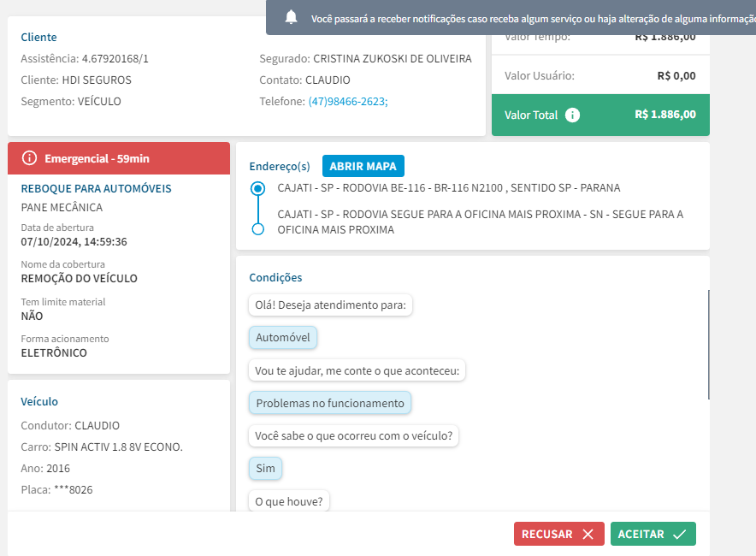Click destination address OFICINA MAIS PROXIMA
Viewport: 756px width, 556px height.
click(x=481, y=222)
